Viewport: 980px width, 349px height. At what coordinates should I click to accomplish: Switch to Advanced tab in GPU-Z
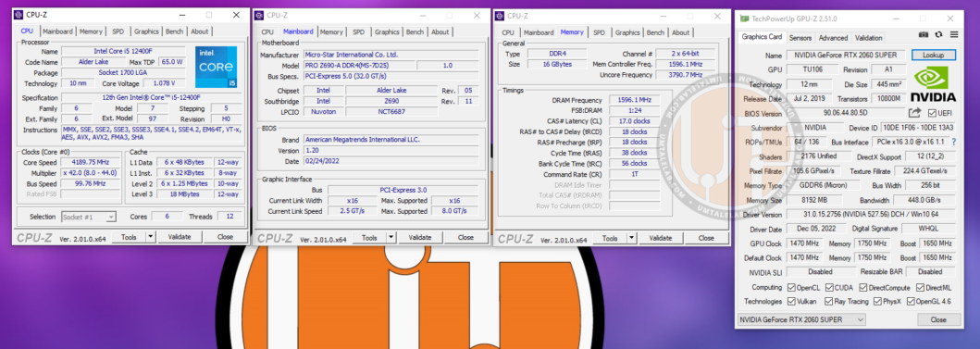click(833, 38)
